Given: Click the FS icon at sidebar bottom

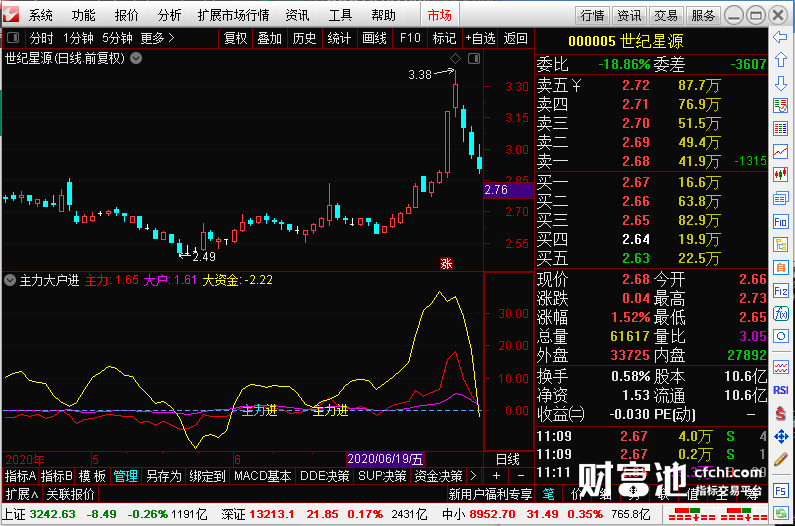Looking at the screenshot, I should [x=780, y=491].
